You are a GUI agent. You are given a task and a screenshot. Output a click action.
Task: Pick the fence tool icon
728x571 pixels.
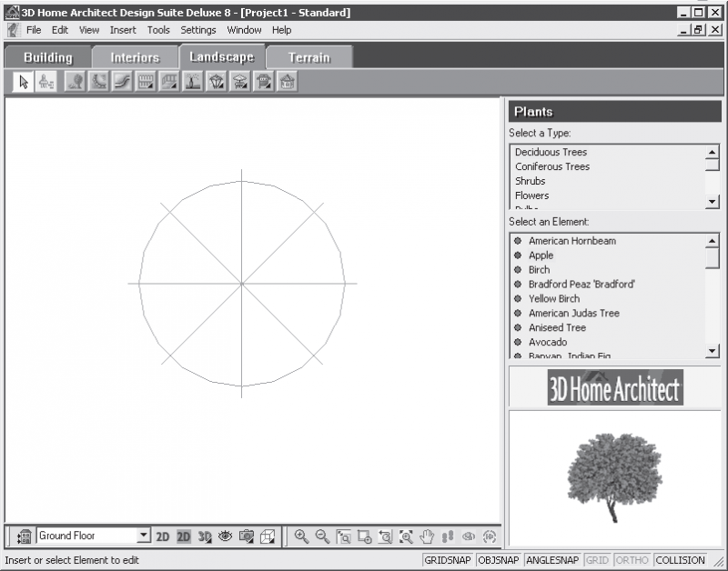(146, 82)
